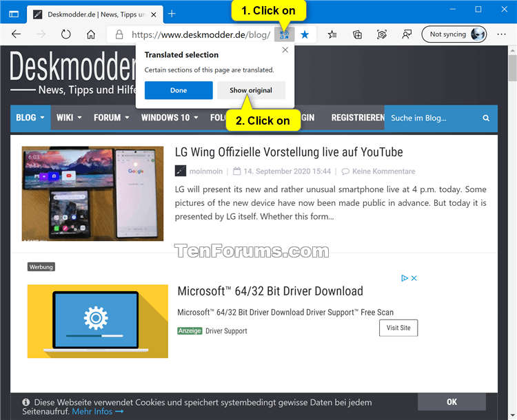Open a new tab
This screenshot has height=420, width=517.
(172, 14)
